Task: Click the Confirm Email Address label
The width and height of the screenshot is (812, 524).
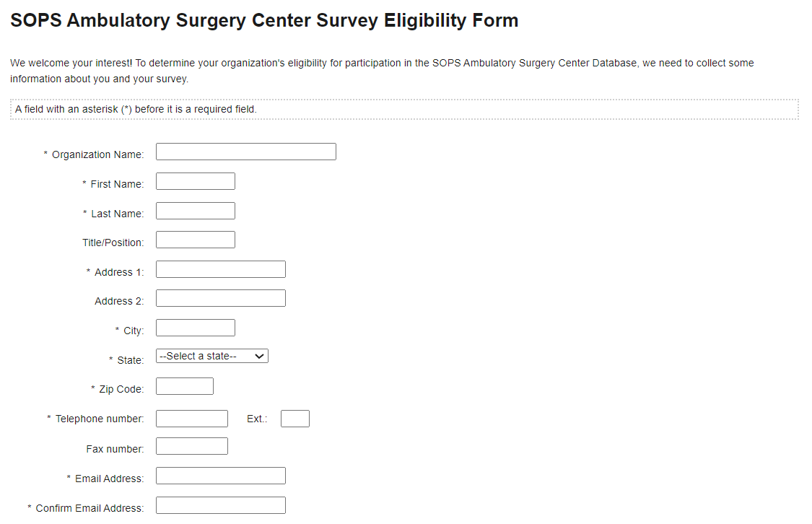Action: [90, 508]
